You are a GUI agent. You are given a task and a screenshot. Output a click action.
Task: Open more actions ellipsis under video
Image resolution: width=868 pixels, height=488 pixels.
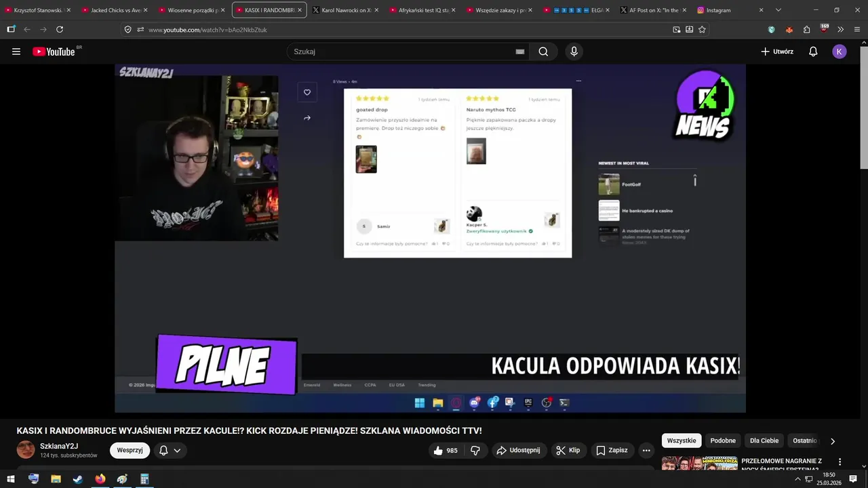[646, 450]
